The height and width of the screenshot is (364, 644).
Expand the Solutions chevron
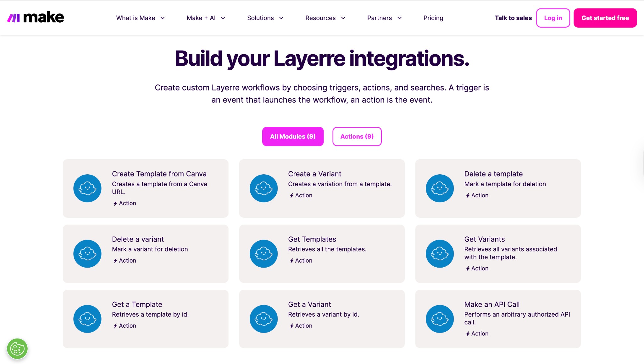281,18
